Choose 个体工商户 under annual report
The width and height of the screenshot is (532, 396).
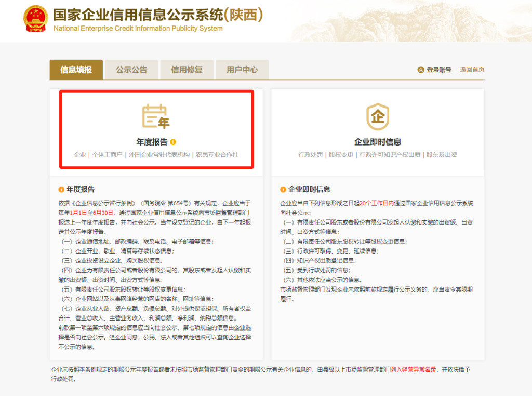pos(108,155)
